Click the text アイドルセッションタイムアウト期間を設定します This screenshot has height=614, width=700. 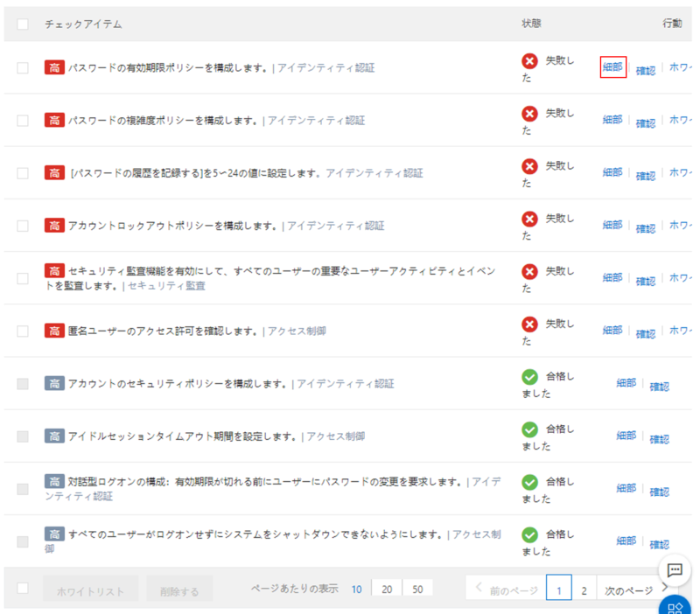[182, 436]
